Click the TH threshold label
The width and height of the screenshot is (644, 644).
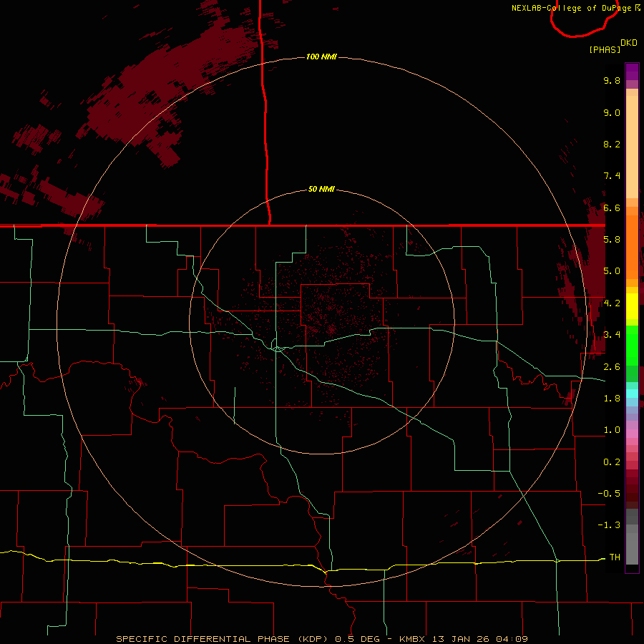click(615, 557)
